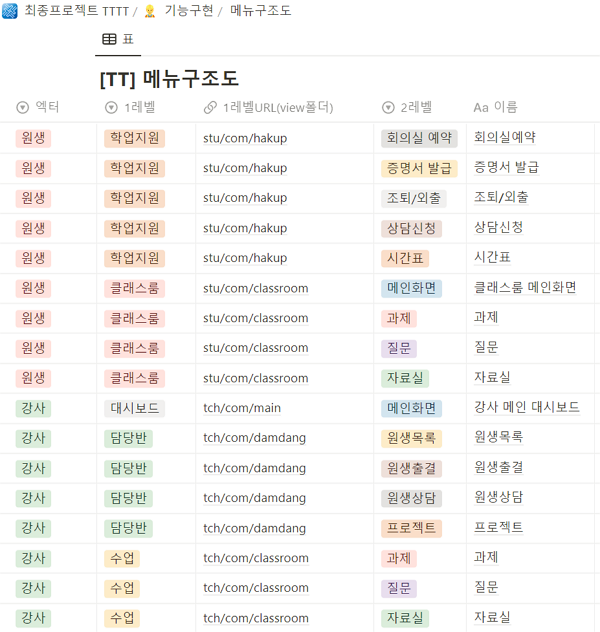The image size is (600, 632).
Task: Open the 최종프로젝트 TTTT breadcrumb
Action: [x=77, y=11]
